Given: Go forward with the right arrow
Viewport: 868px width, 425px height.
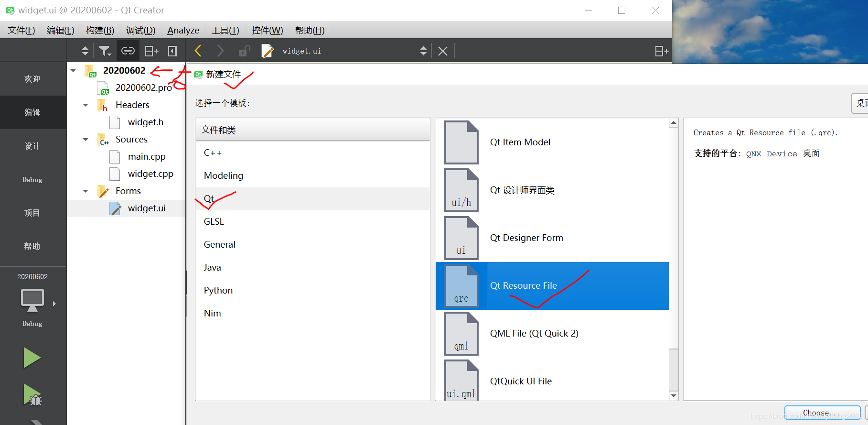Looking at the screenshot, I should click(220, 51).
